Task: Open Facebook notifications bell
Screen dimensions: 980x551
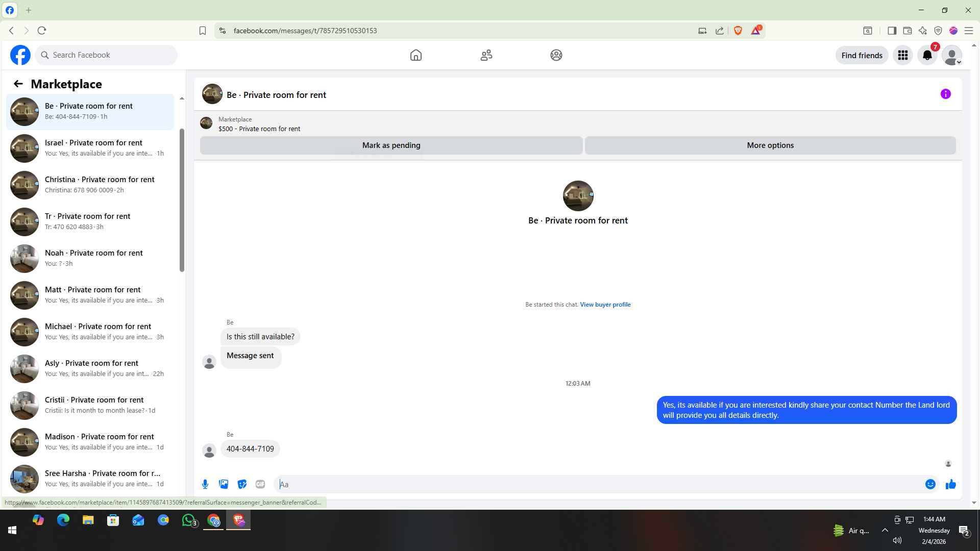Action: tap(927, 55)
